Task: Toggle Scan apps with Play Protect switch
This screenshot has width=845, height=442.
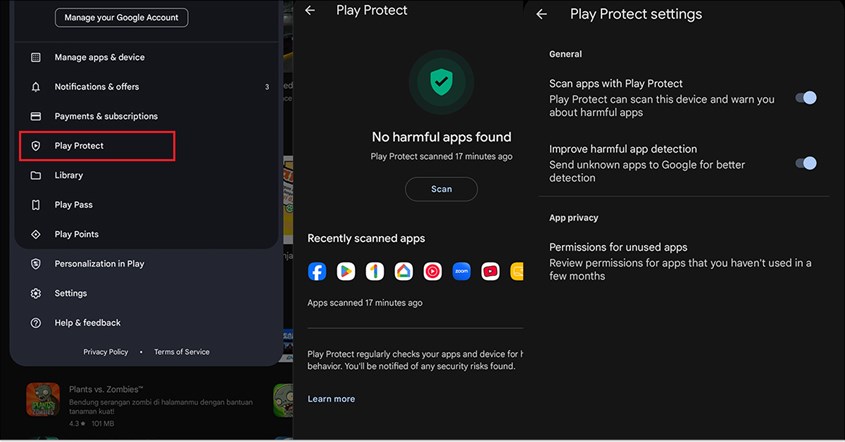Action: (806, 98)
